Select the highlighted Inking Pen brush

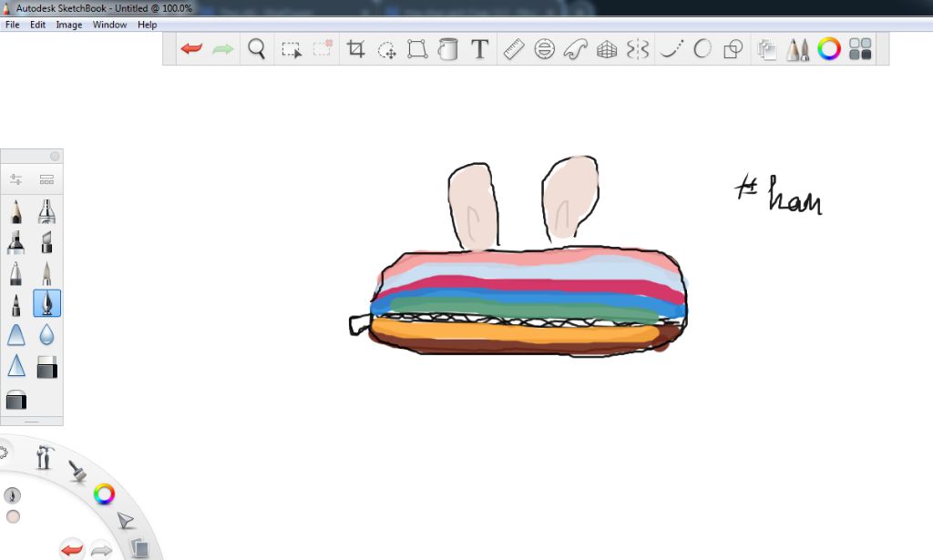(46, 303)
